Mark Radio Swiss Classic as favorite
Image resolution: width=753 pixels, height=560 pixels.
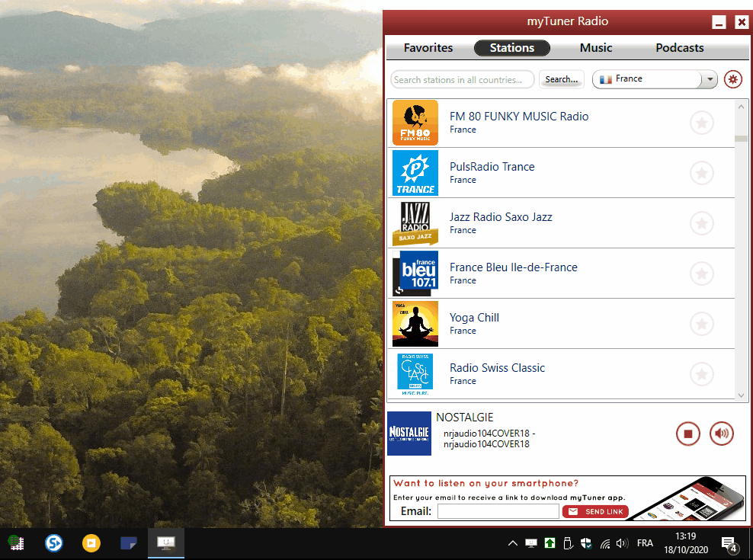tap(702, 374)
